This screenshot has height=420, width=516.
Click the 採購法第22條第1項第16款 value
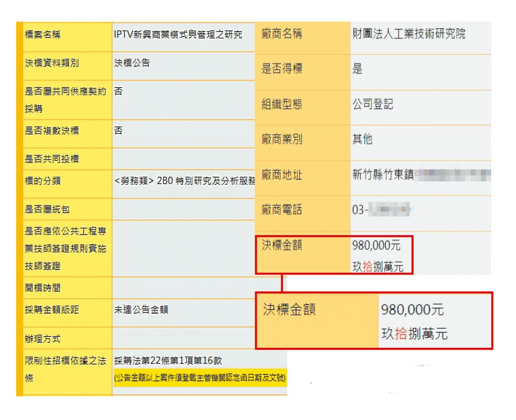click(x=168, y=360)
